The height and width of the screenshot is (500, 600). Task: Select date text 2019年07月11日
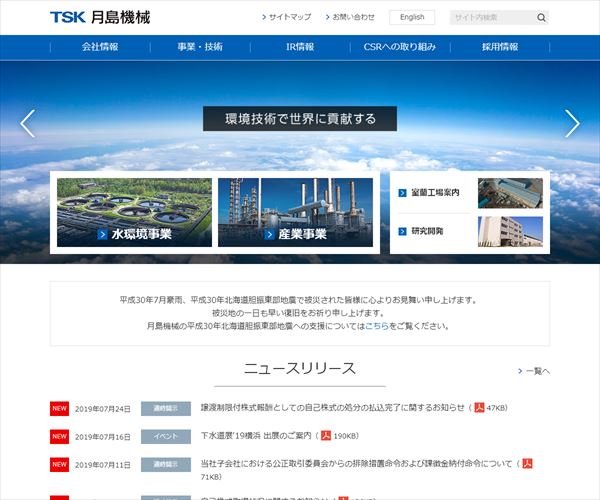pyautogui.click(x=103, y=465)
